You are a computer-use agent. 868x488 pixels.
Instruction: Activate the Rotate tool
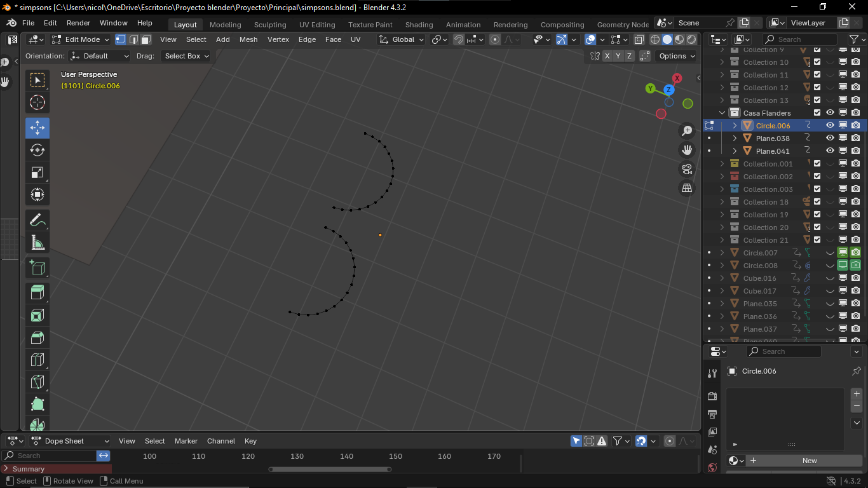click(x=37, y=150)
